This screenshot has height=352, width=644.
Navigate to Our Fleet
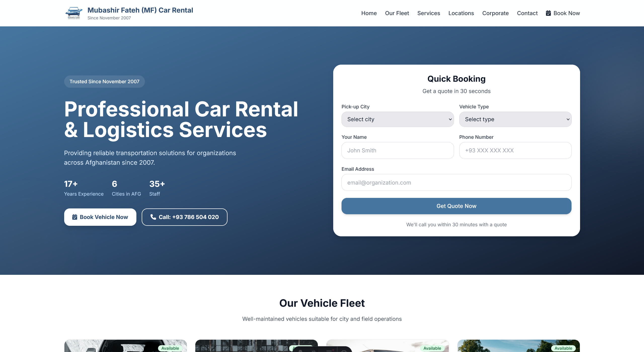tap(397, 13)
